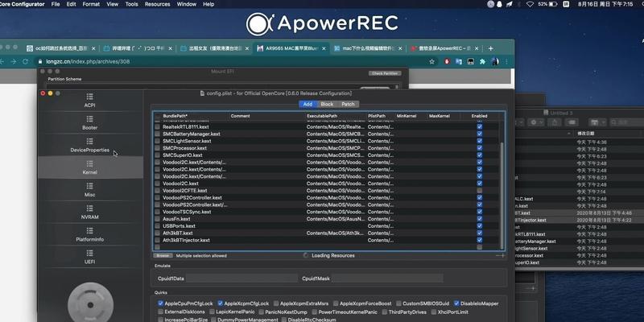The height and width of the screenshot is (322, 644).
Task: Close the AR9565 MAC browser tab
Action: 324,48
